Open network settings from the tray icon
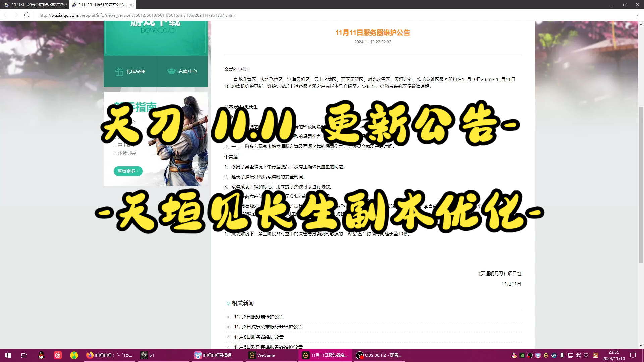Image resolution: width=644 pixels, height=362 pixels. click(570, 355)
